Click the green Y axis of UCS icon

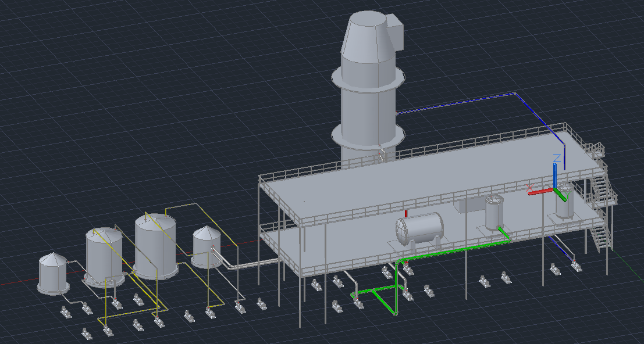[x=561, y=195]
